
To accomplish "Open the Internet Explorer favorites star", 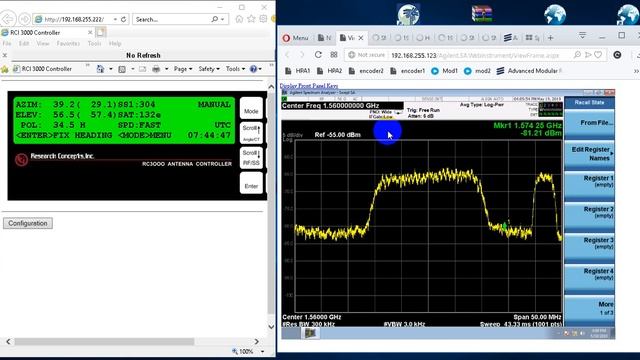I will (x=251, y=19).
